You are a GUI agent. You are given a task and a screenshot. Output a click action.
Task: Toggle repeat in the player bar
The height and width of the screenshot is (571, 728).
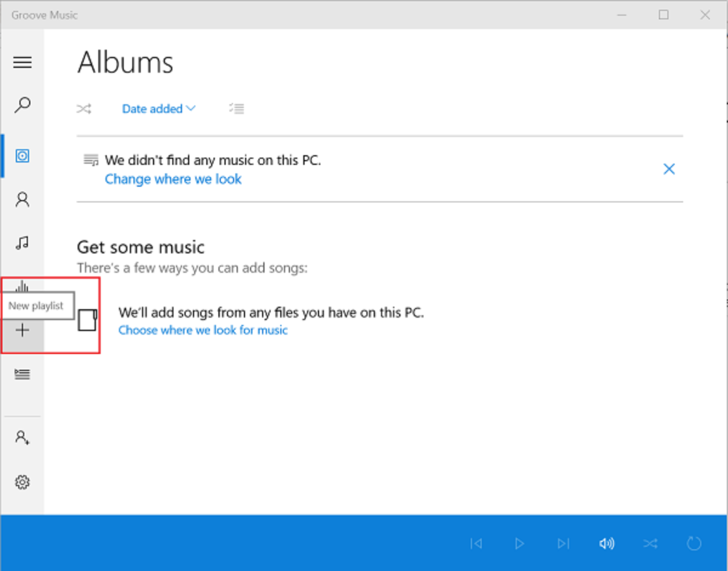[695, 544]
